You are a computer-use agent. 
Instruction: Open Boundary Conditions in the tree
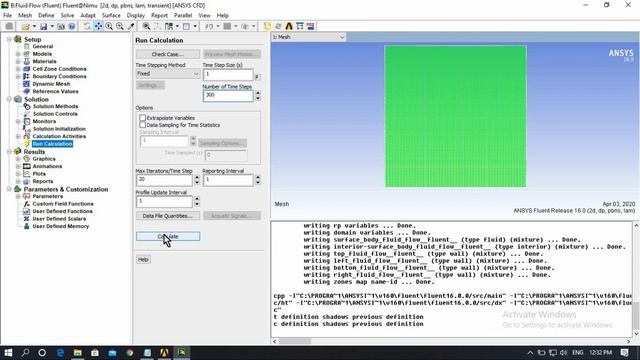coord(59,76)
